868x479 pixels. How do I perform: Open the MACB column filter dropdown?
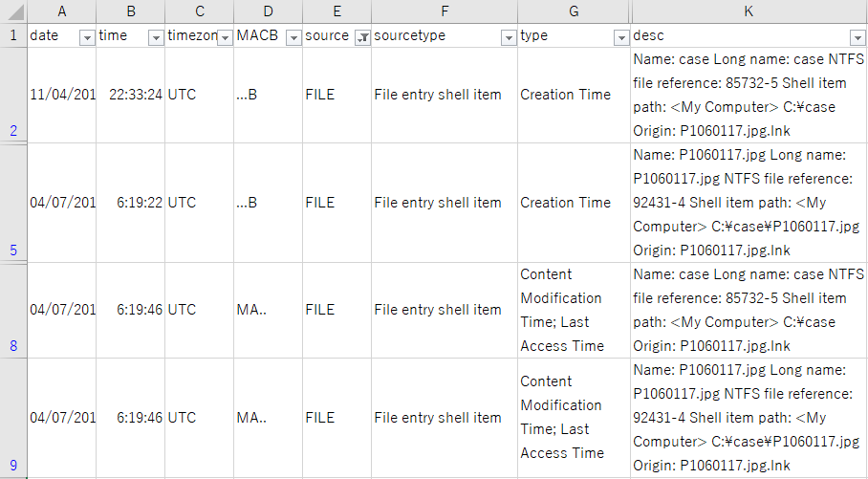293,37
